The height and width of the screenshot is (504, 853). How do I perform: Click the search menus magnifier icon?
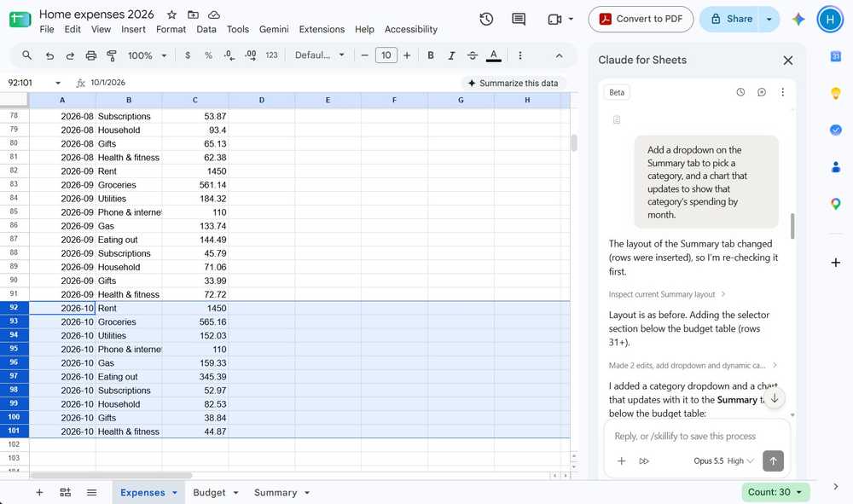click(26, 55)
